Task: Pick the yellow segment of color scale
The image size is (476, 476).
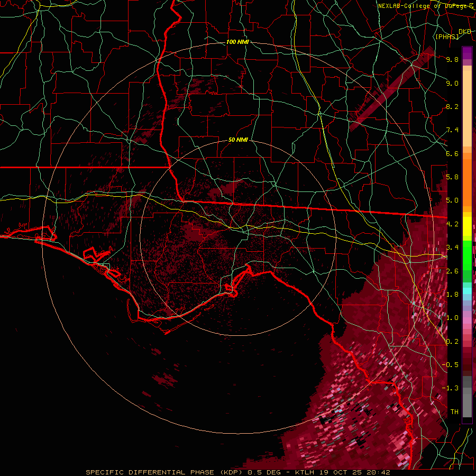Action: [467, 226]
